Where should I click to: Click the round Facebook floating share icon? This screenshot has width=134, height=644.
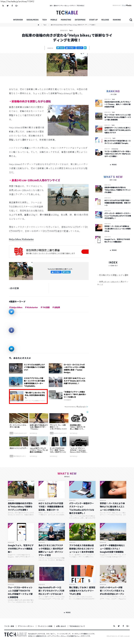point(11,330)
